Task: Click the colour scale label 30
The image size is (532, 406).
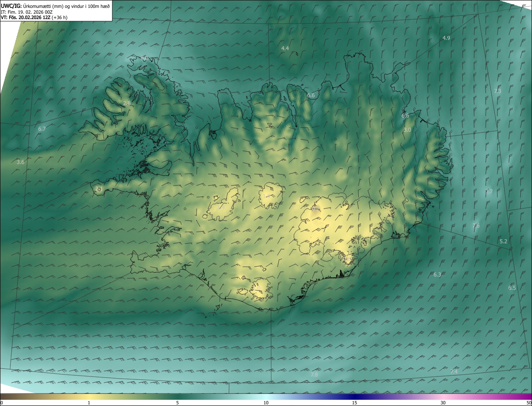Action: pos(443,403)
